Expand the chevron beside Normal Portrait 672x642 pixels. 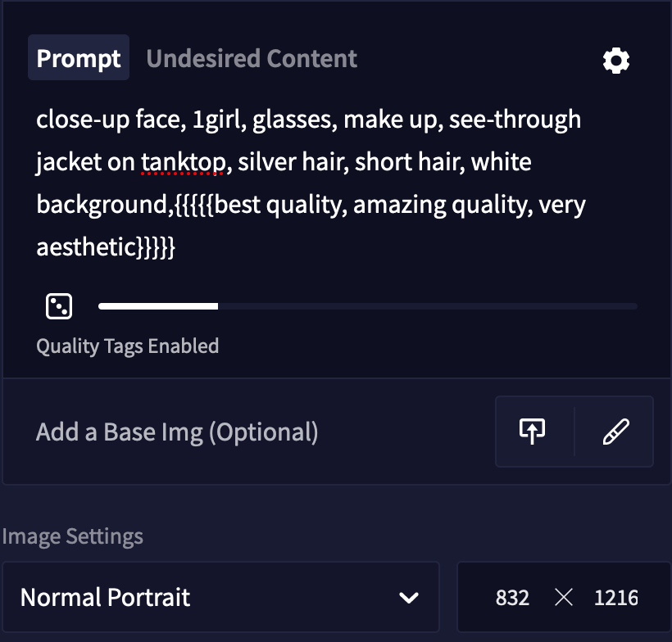tap(408, 597)
